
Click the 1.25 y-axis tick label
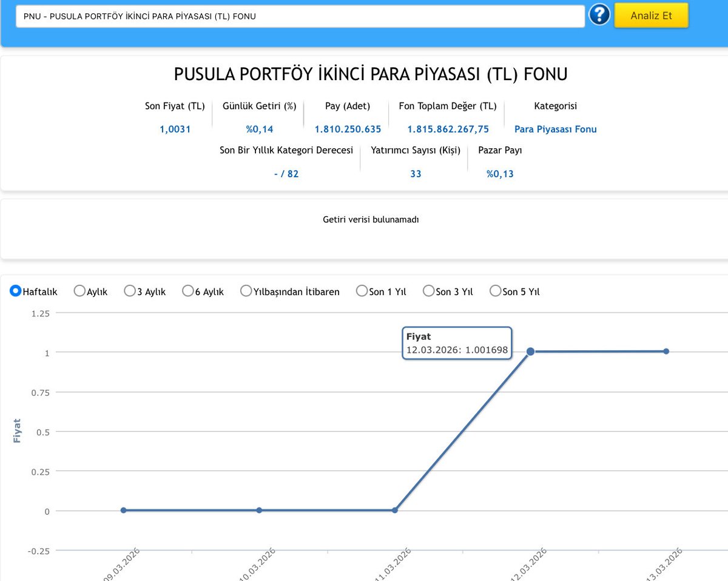(39, 313)
